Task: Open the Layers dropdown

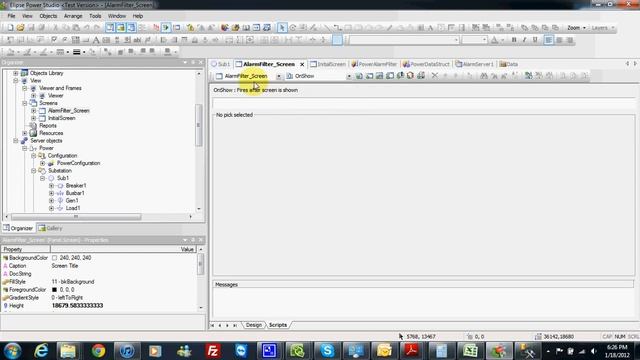Action: point(602,28)
